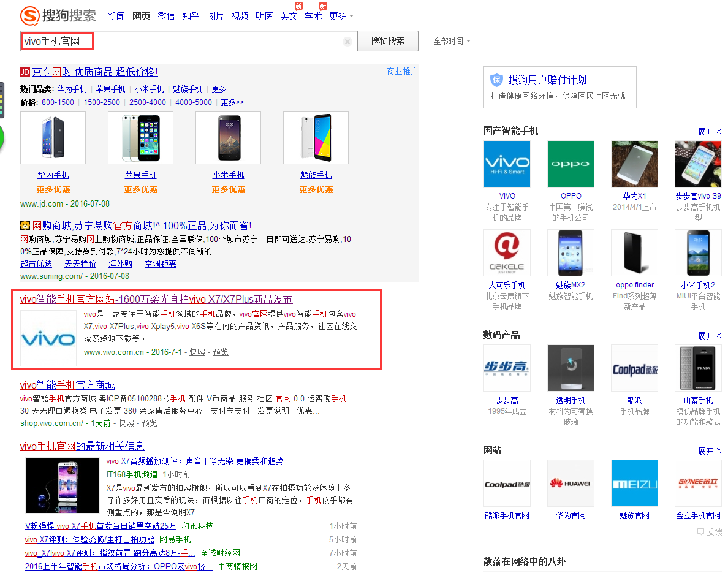Open the Coolpad 酷派 logo under 数码产品
This screenshot has width=728, height=573.
tap(635, 368)
